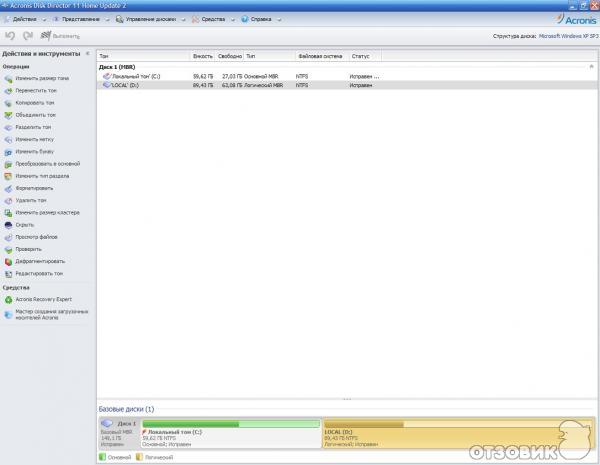Screen dimensions: 600x465
Task: Sort by the Емкость column header
Action: (203, 56)
